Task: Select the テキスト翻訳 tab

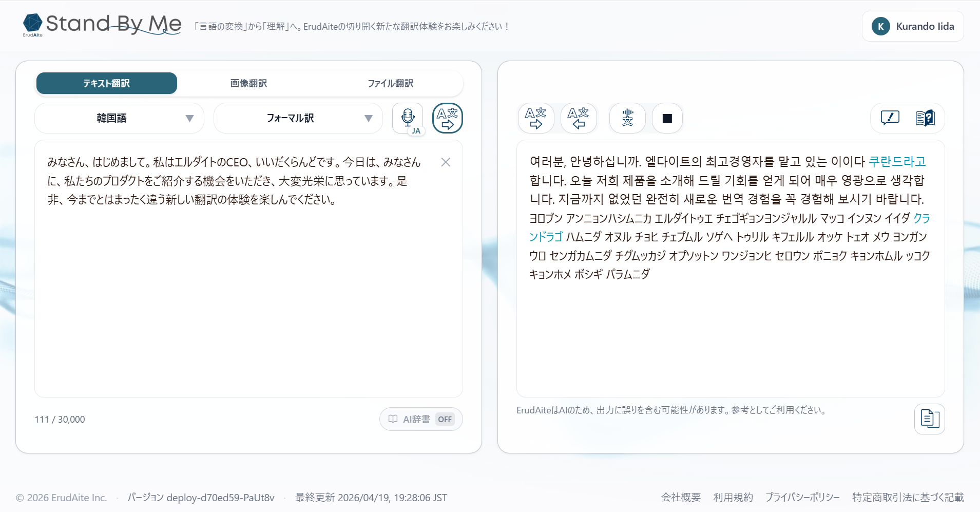Action: (x=106, y=83)
